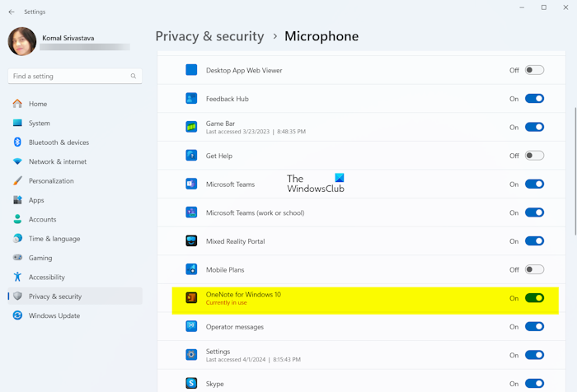This screenshot has width=577, height=392.
Task: Click the Feedback Hub app icon
Action: coord(191,99)
